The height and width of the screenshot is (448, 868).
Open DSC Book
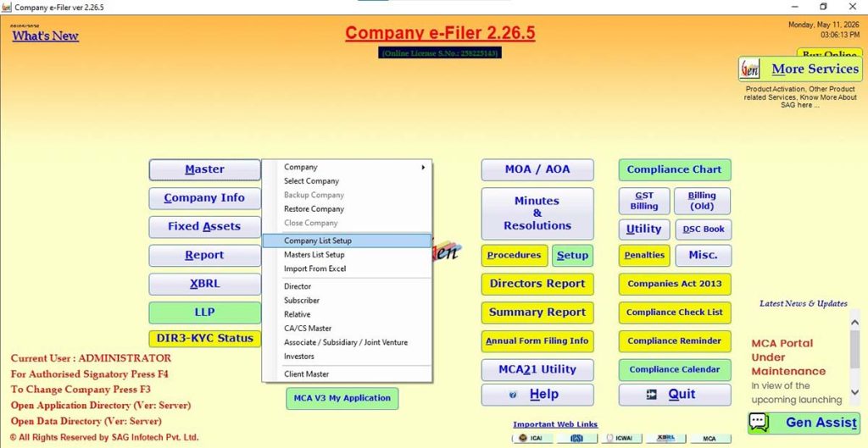pos(704,229)
